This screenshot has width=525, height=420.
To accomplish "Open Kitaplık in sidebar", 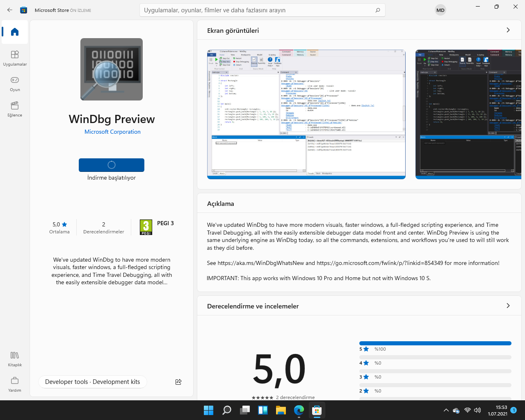I will (15, 359).
